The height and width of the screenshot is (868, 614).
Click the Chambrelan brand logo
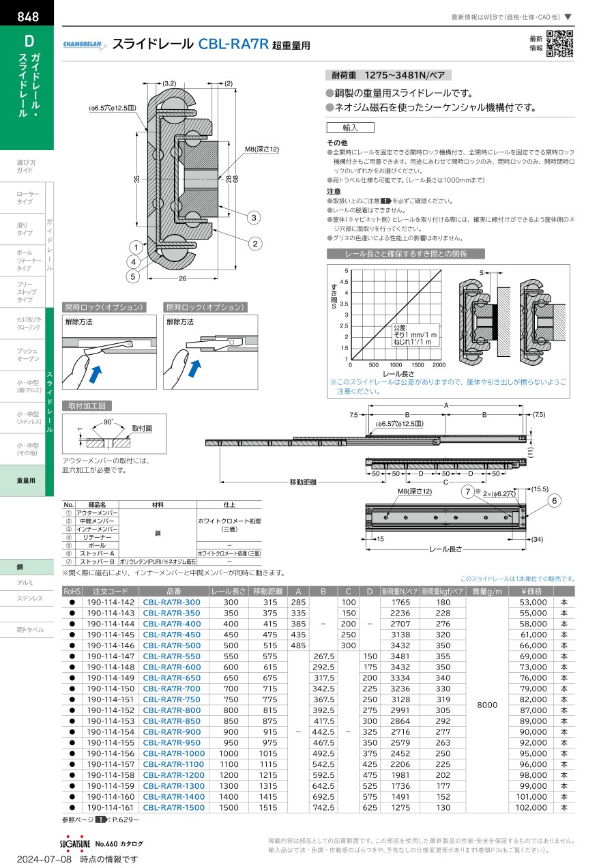point(85,45)
